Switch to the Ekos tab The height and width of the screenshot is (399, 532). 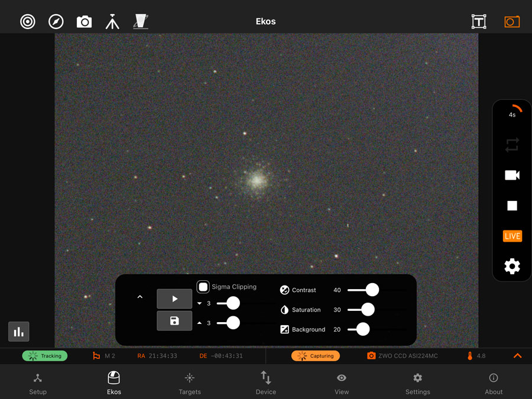click(x=114, y=384)
